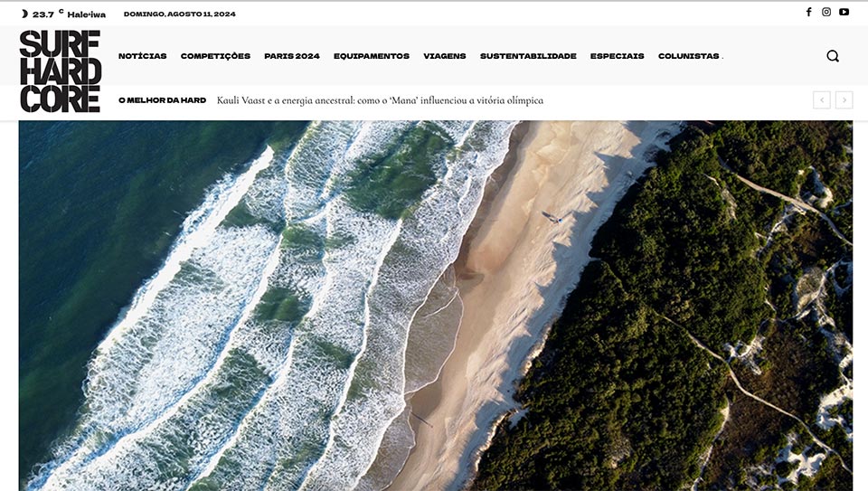The height and width of the screenshot is (491, 868).
Task: Click the Surf Hardcore logo
Action: click(61, 71)
